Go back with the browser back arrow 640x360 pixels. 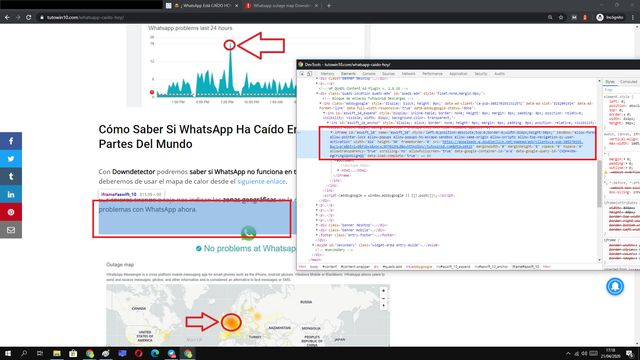pos(7,18)
